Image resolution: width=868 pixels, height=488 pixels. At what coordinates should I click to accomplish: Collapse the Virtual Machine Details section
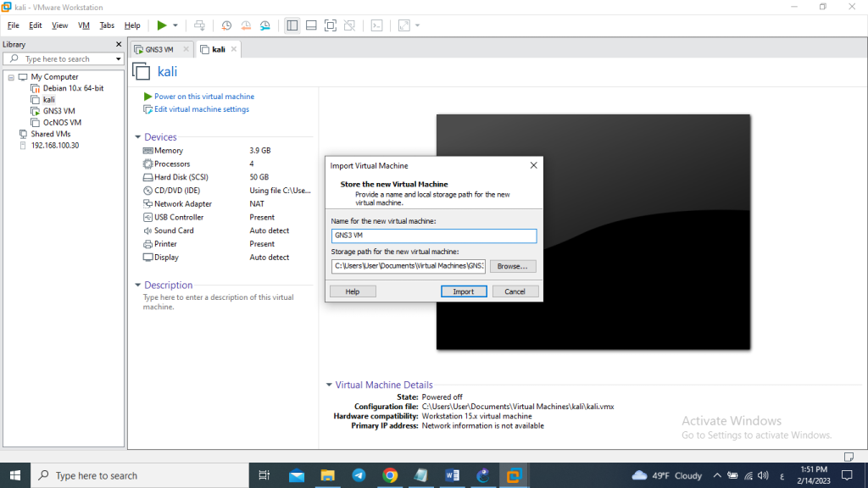pos(329,385)
